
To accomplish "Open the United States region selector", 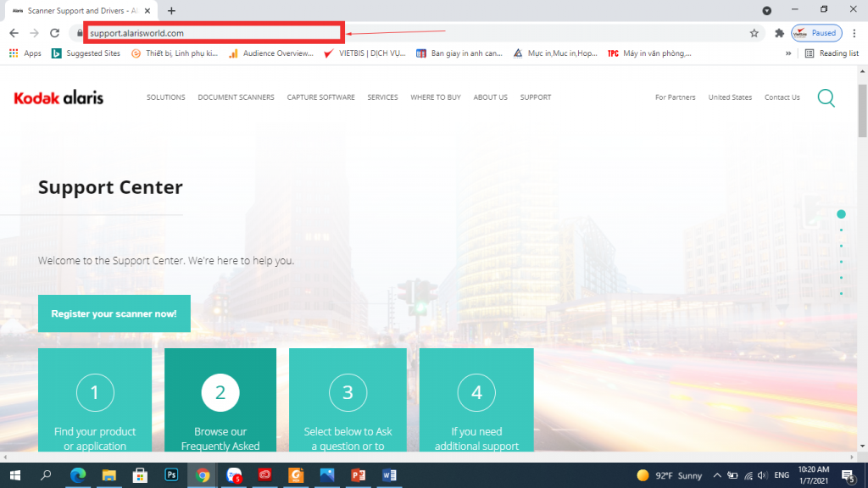I will 730,97.
